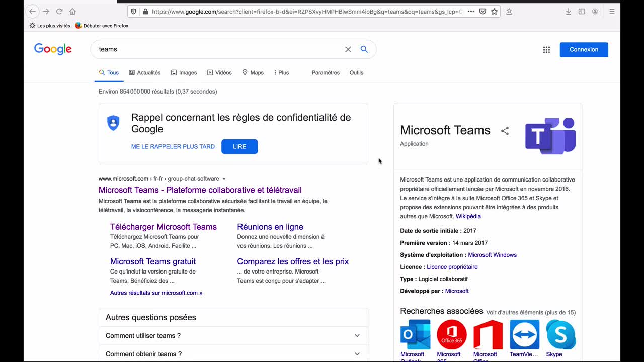Click the shield tracking protection icon
Viewport: 644px width, 362px height.
(133, 11)
